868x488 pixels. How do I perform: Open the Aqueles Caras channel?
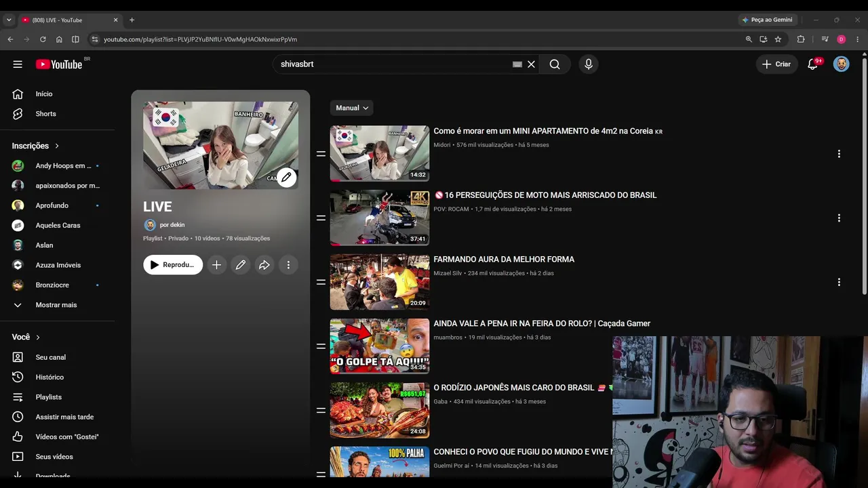[58, 226]
